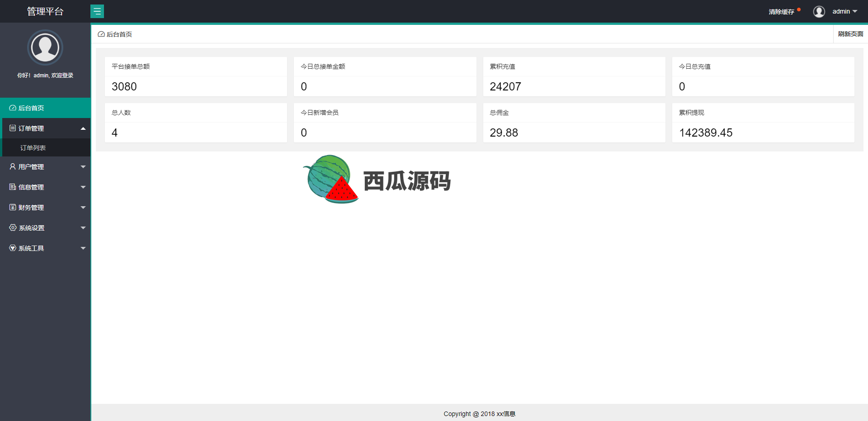Click the 总佣金 card label
The height and width of the screenshot is (421, 868).
coord(499,113)
